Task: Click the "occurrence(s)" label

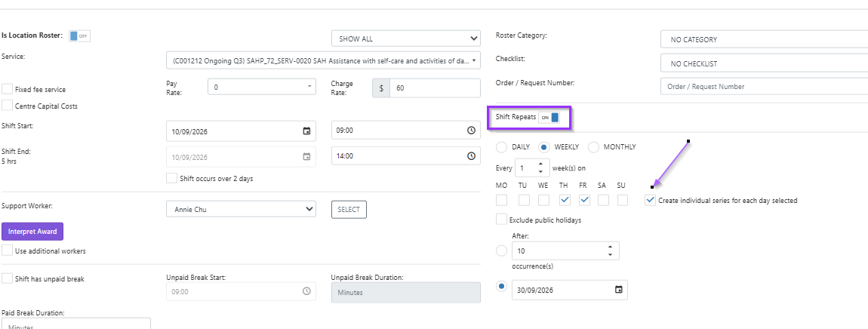Action: [533, 266]
